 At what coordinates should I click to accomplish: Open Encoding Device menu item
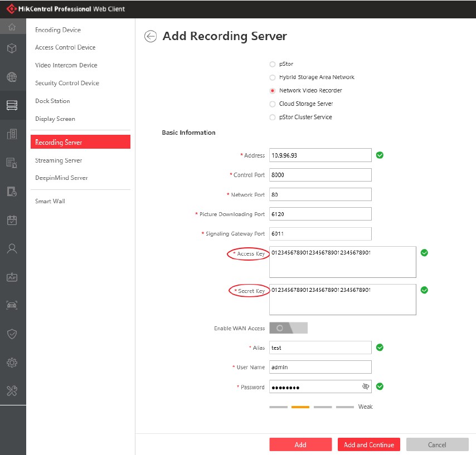58,30
